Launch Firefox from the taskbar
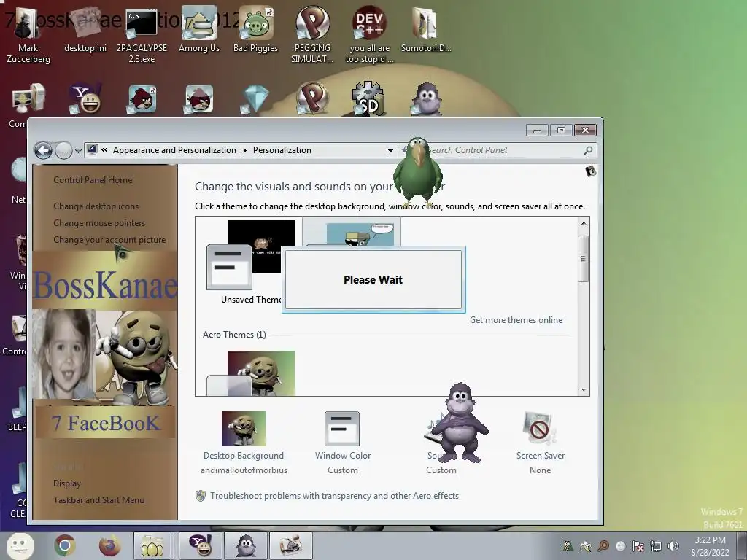 pos(109,545)
